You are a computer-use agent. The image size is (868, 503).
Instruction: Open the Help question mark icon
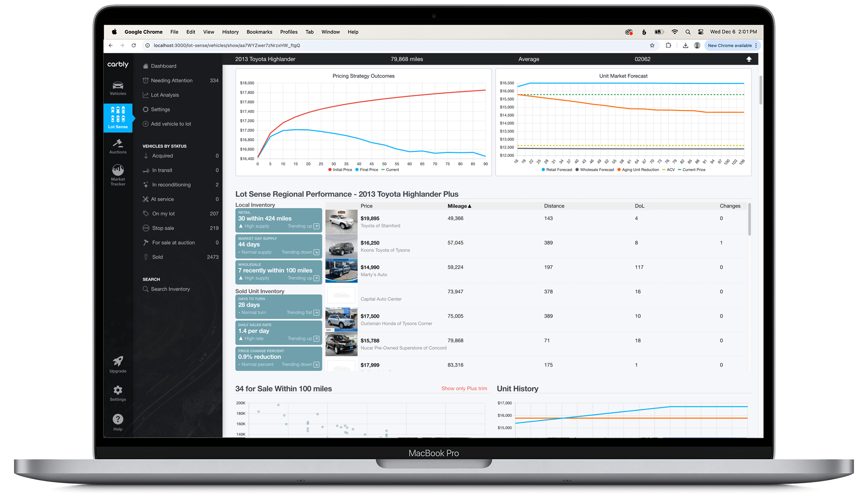coord(118,422)
